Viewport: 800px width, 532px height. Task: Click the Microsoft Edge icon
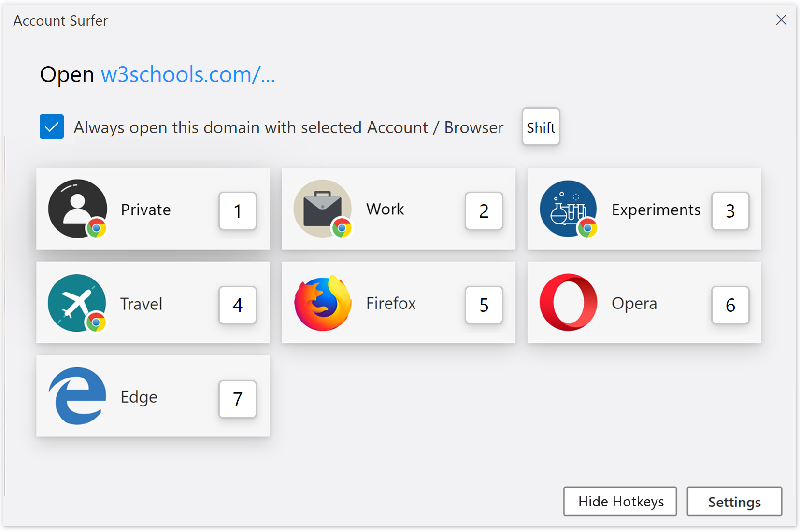coord(77,396)
